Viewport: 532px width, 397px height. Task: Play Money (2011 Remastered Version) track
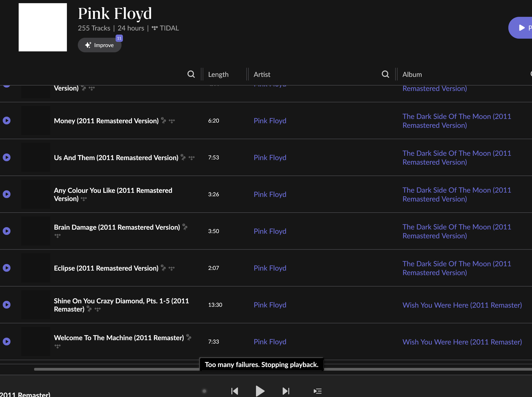7,121
